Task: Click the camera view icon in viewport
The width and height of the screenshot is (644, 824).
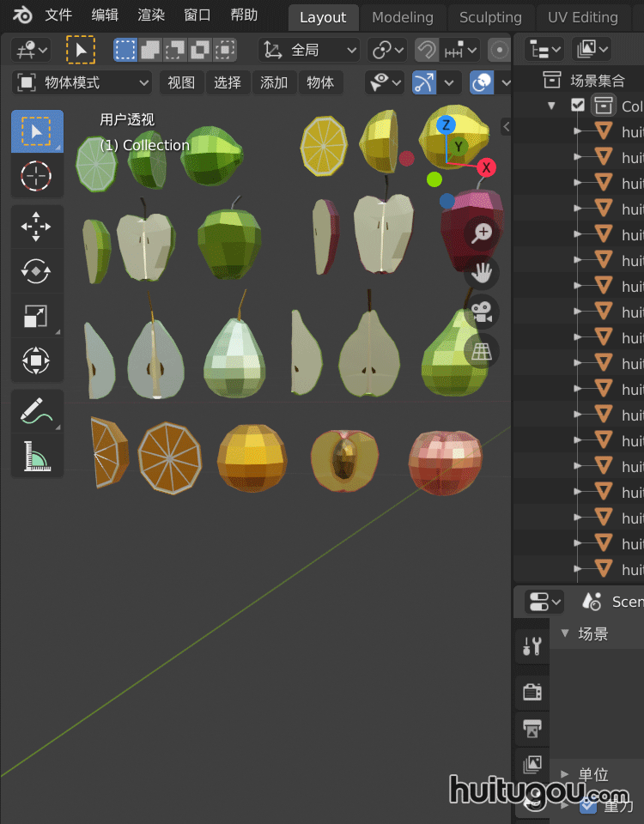Action: coord(483,312)
